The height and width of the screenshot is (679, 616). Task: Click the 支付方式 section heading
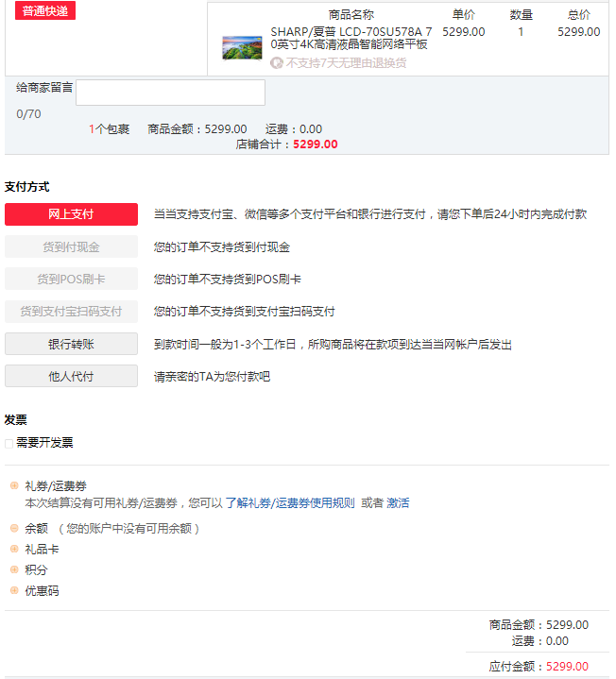tap(26, 187)
